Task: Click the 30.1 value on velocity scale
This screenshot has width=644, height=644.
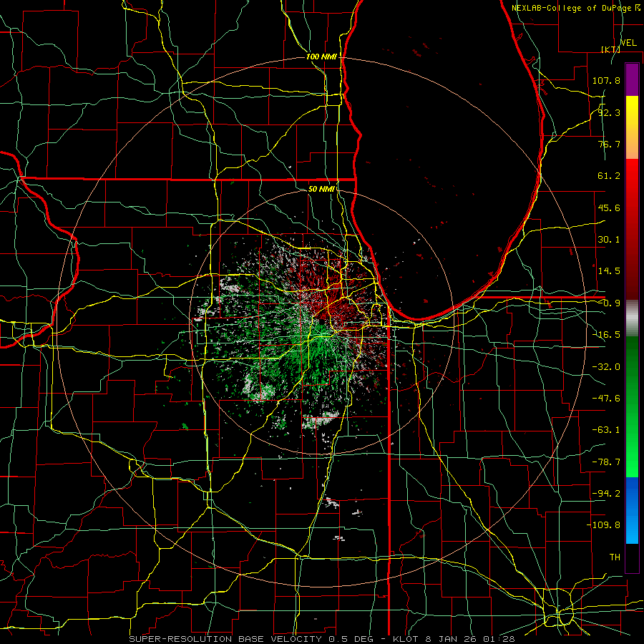Action: [609, 240]
